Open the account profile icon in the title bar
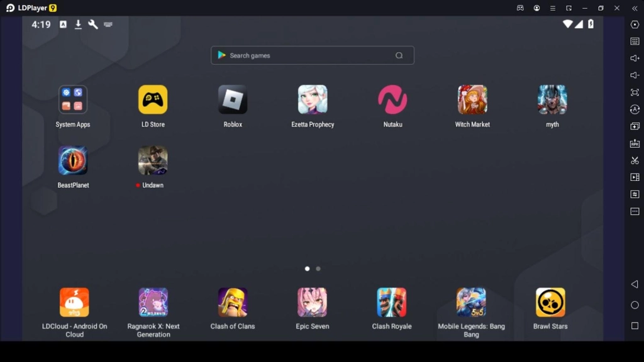 click(536, 8)
